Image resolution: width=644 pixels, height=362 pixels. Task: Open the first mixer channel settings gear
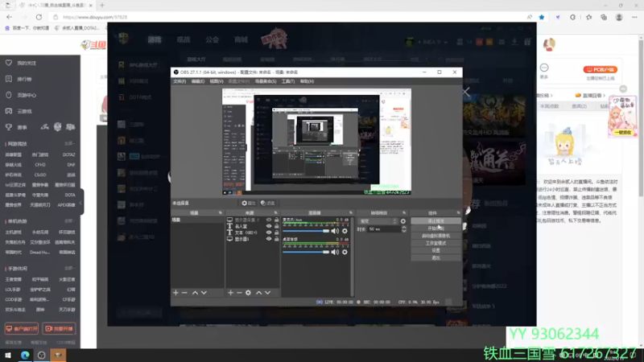pyautogui.click(x=345, y=231)
